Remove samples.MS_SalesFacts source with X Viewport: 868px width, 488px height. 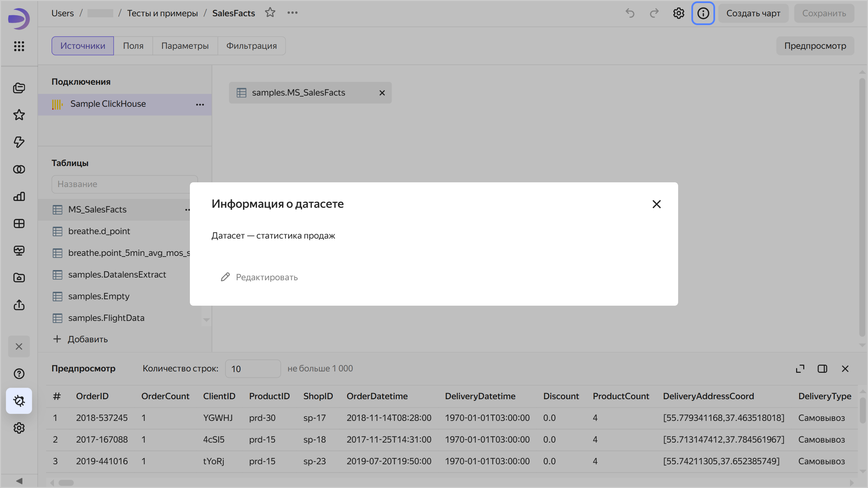point(382,93)
